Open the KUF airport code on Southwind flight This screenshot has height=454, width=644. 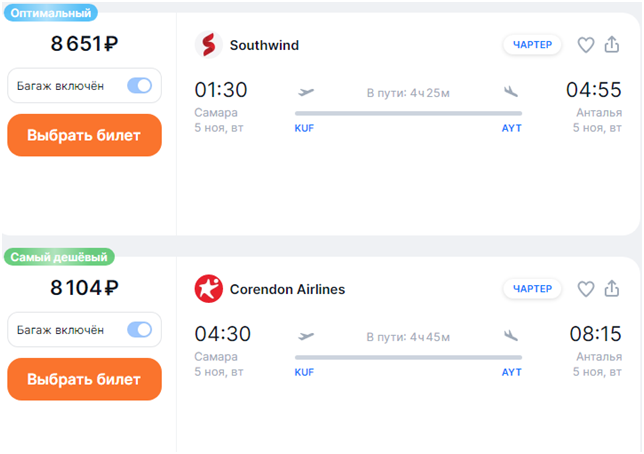[304, 128]
